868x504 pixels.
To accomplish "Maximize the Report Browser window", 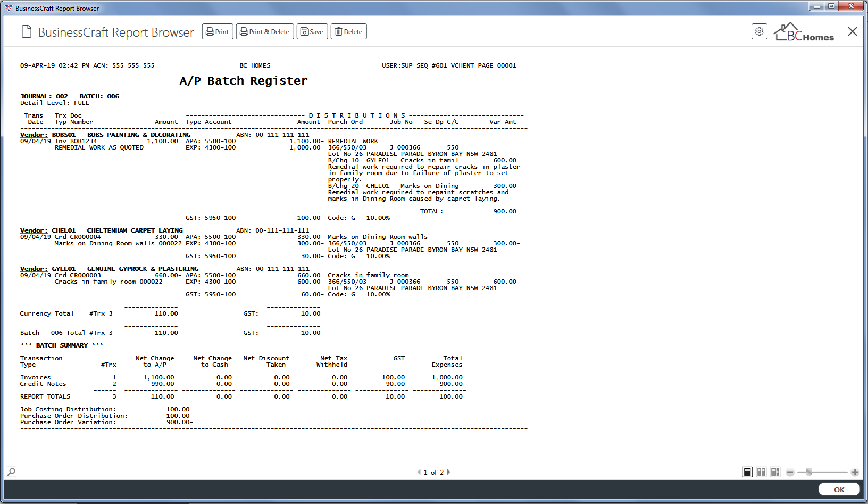I will click(831, 6).
